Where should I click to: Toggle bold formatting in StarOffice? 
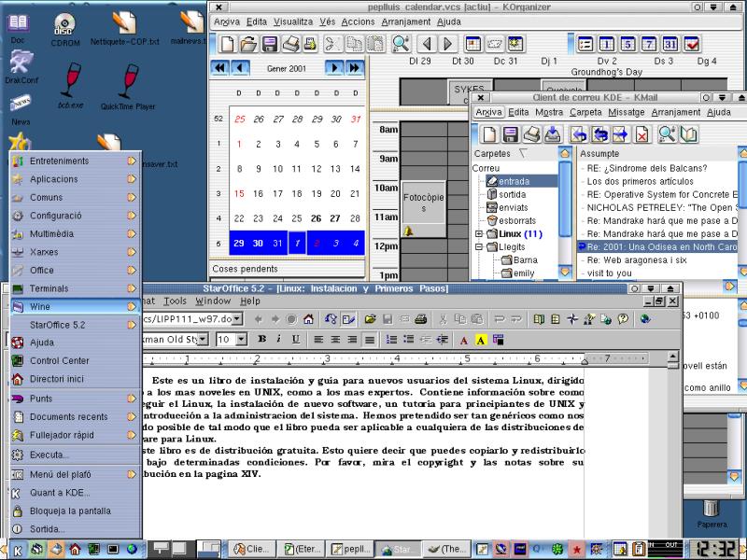click(x=262, y=340)
